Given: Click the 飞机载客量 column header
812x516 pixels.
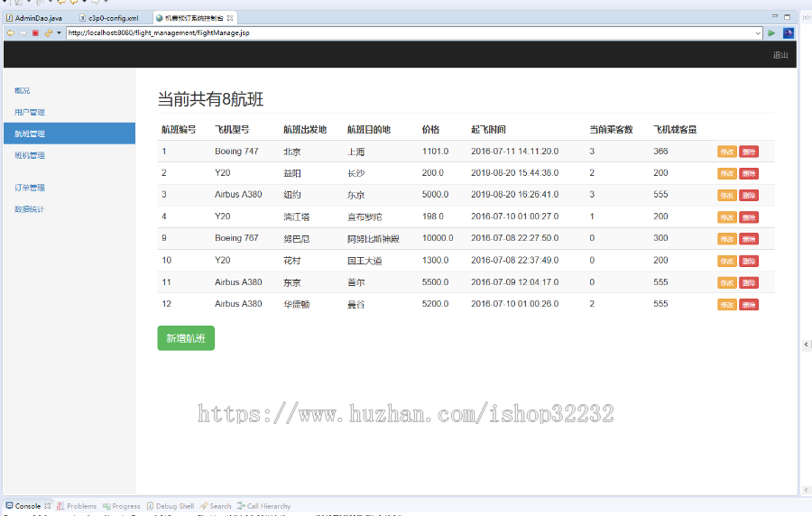Looking at the screenshot, I should click(675, 129).
